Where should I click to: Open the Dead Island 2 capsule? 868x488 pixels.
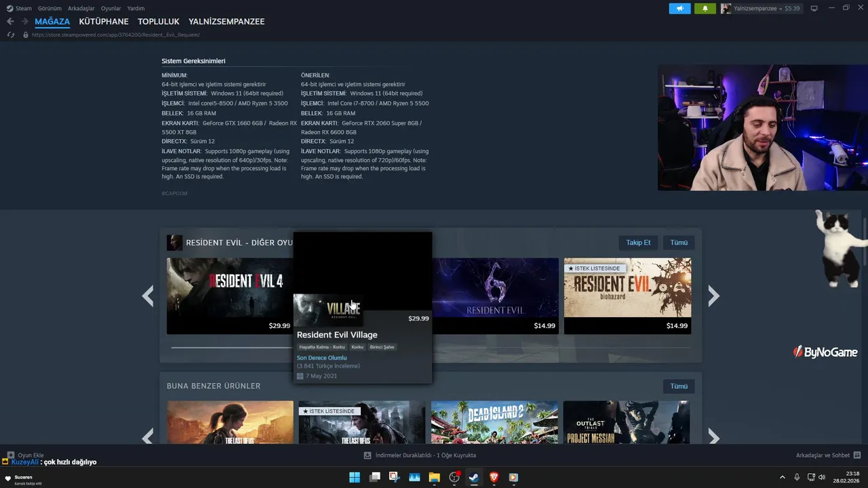pos(494,422)
